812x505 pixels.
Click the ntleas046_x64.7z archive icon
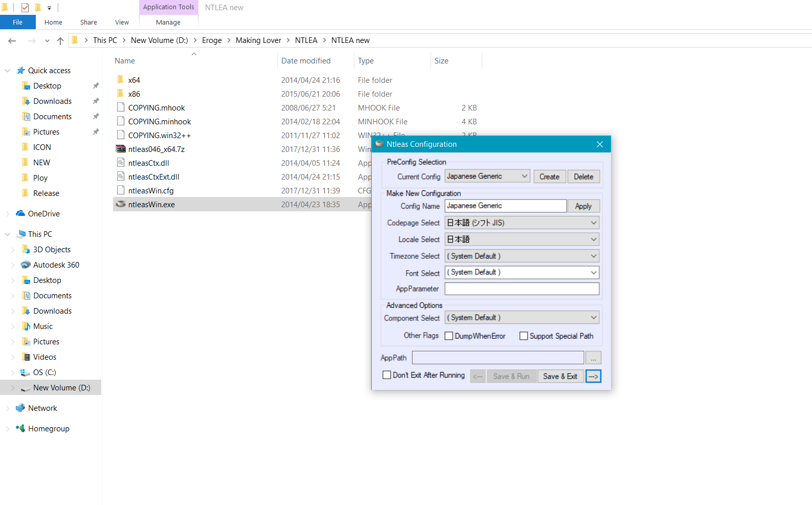(121, 149)
